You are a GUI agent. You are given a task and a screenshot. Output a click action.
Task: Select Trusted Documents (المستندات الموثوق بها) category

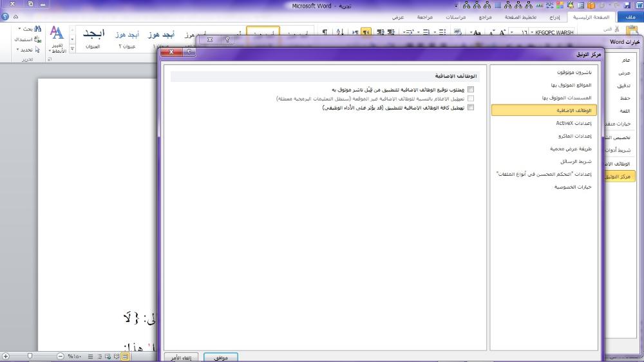(x=566, y=98)
